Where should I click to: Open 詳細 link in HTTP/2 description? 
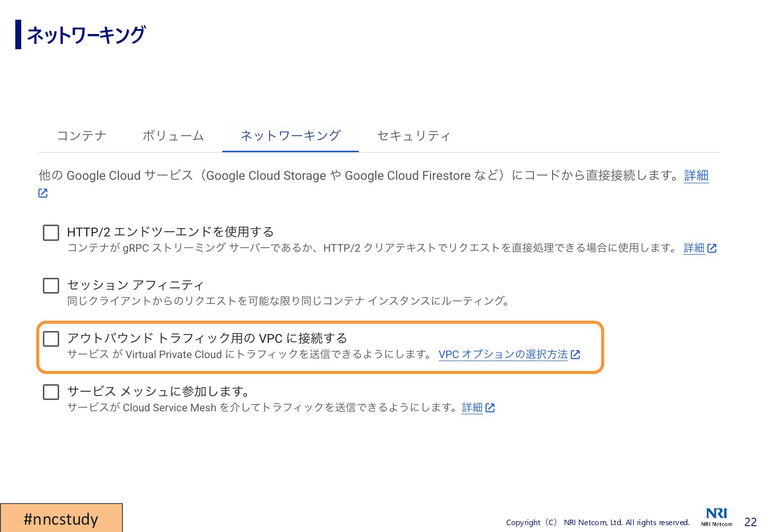(694, 248)
